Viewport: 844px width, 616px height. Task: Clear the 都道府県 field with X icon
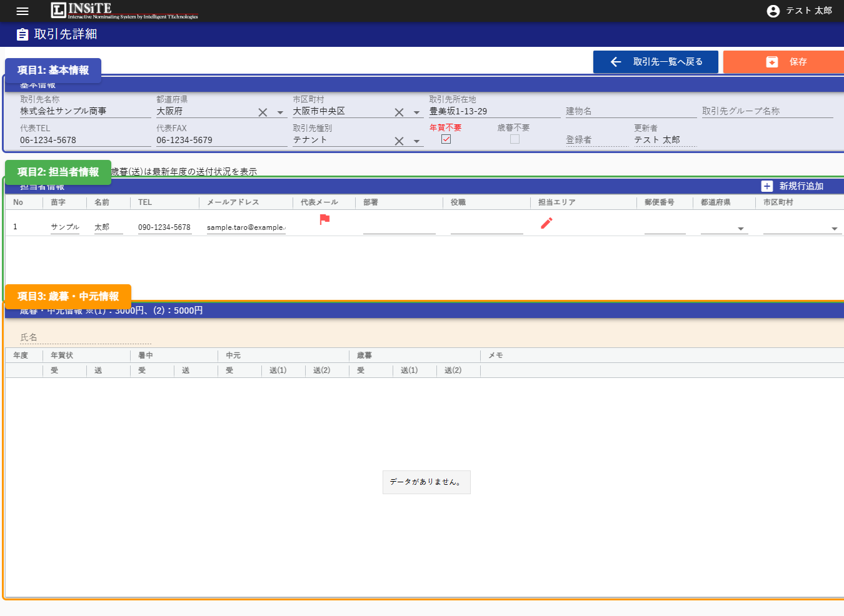click(x=263, y=112)
